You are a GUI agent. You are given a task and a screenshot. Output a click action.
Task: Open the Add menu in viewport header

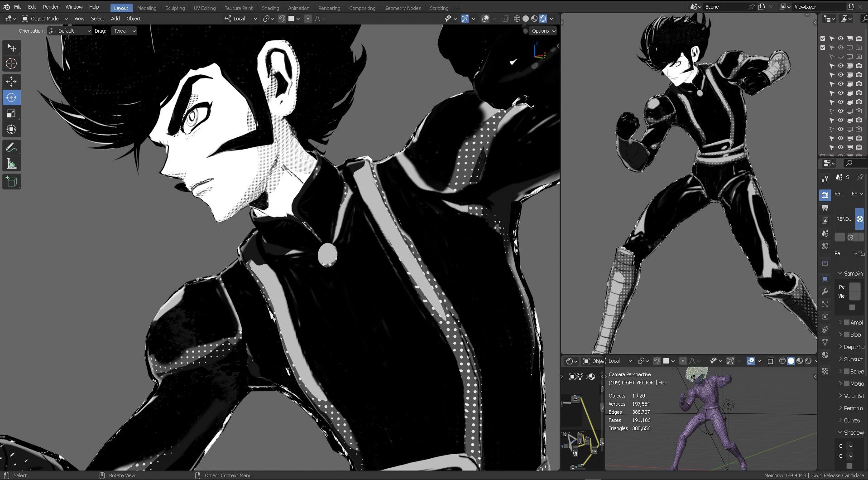(x=115, y=19)
